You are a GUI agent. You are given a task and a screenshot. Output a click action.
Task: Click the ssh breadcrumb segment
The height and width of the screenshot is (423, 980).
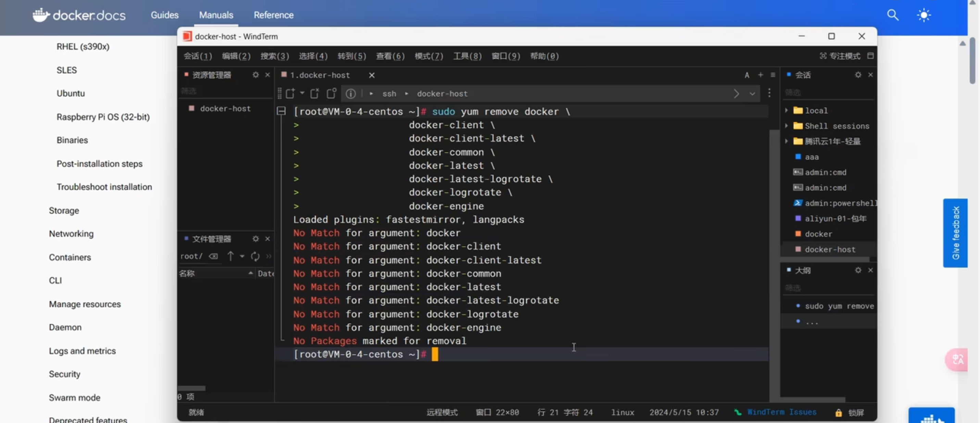click(x=389, y=94)
